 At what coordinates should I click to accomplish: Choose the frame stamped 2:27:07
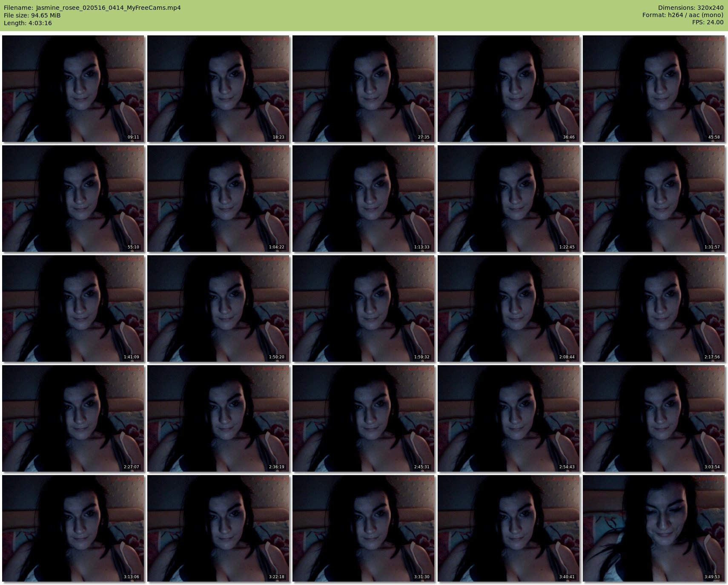pos(73,418)
